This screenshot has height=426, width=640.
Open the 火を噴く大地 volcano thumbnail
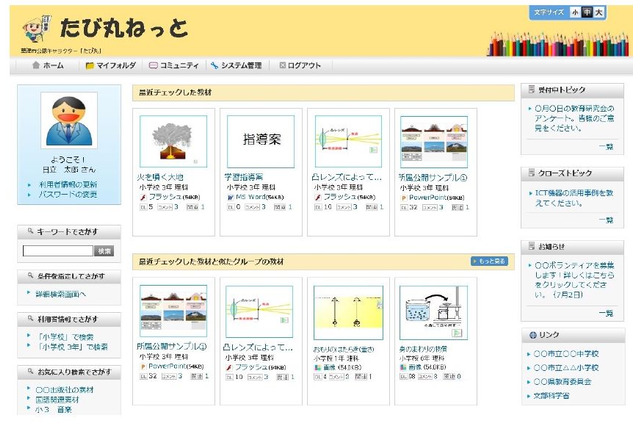pos(173,141)
